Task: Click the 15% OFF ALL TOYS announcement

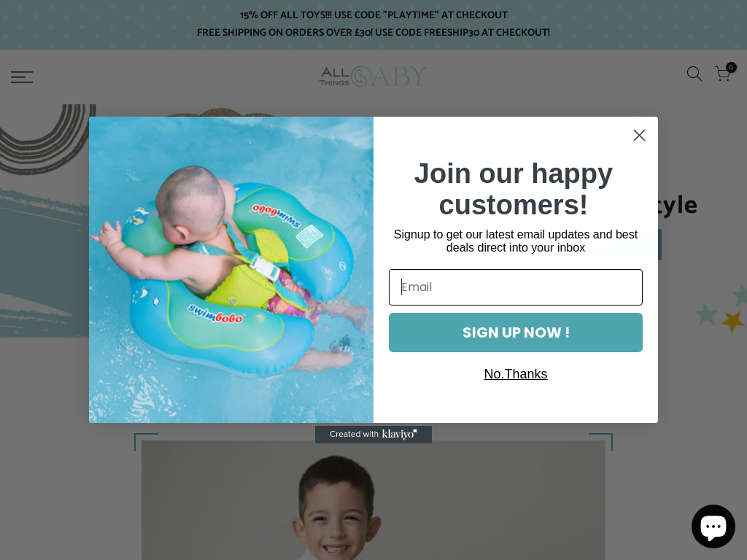Action: tap(373, 15)
